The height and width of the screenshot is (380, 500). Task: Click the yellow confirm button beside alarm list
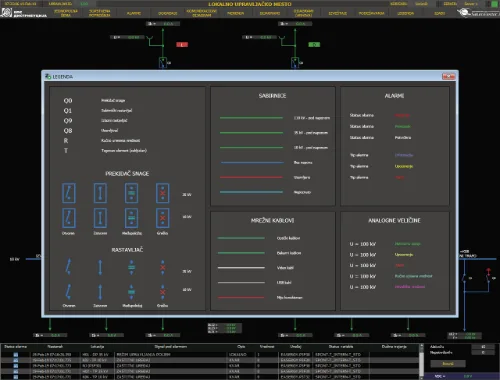448,364
